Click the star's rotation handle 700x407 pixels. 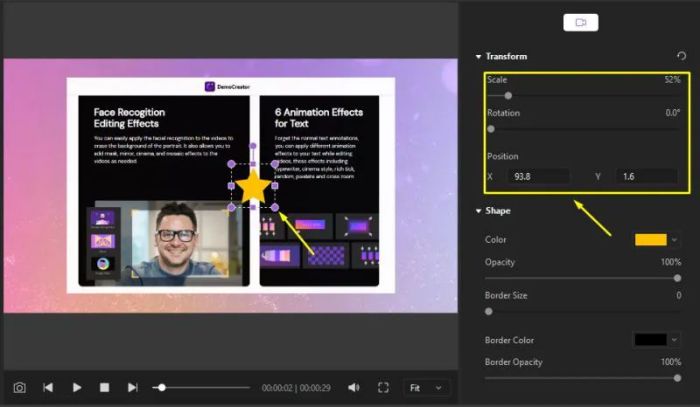click(x=253, y=146)
